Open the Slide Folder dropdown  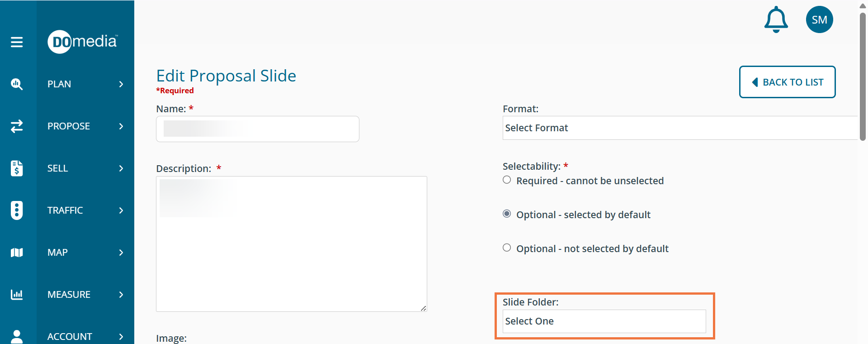point(604,321)
